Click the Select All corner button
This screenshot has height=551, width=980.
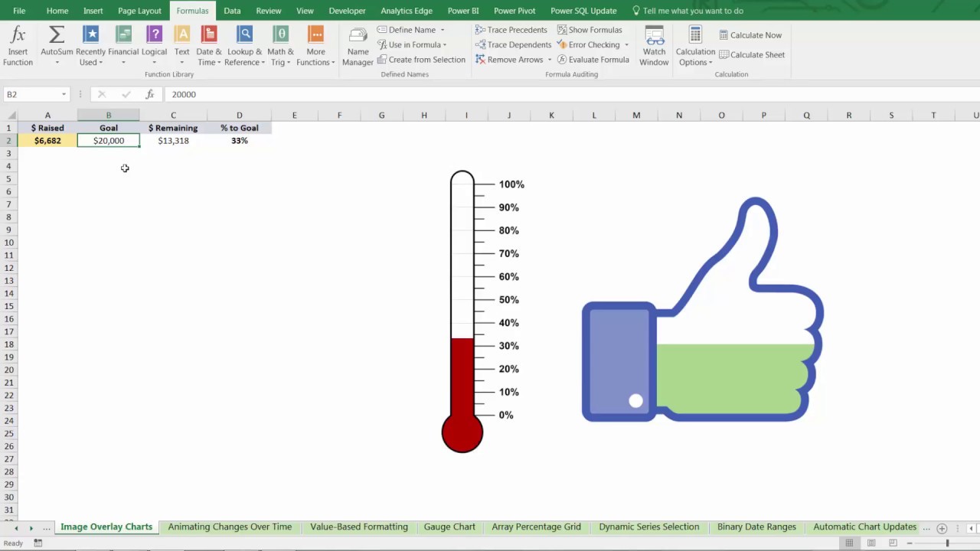tap(8, 116)
